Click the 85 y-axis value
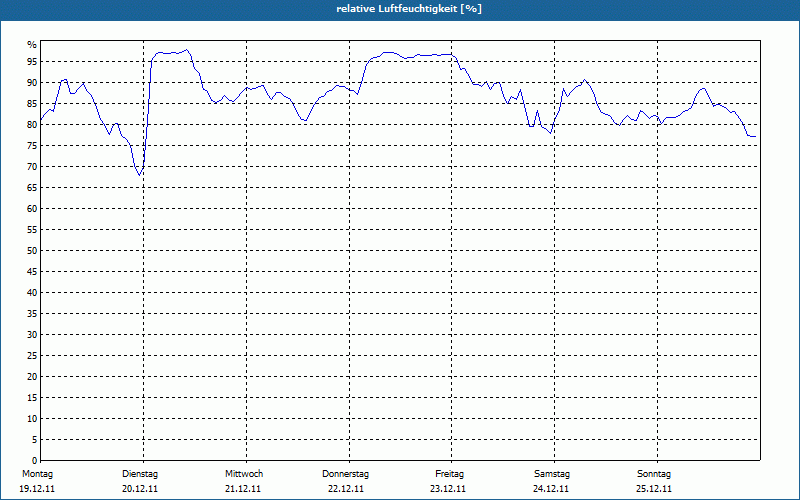Viewport: 800px width, 500px height. pyautogui.click(x=32, y=104)
